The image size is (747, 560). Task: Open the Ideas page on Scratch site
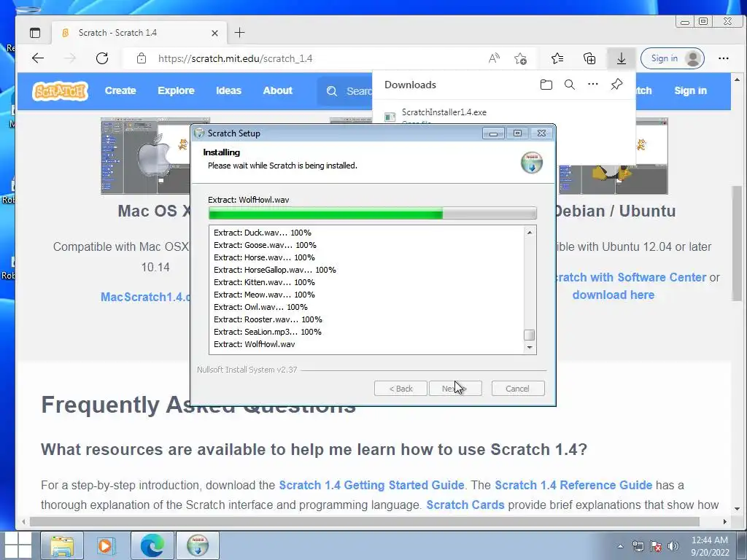(x=228, y=90)
